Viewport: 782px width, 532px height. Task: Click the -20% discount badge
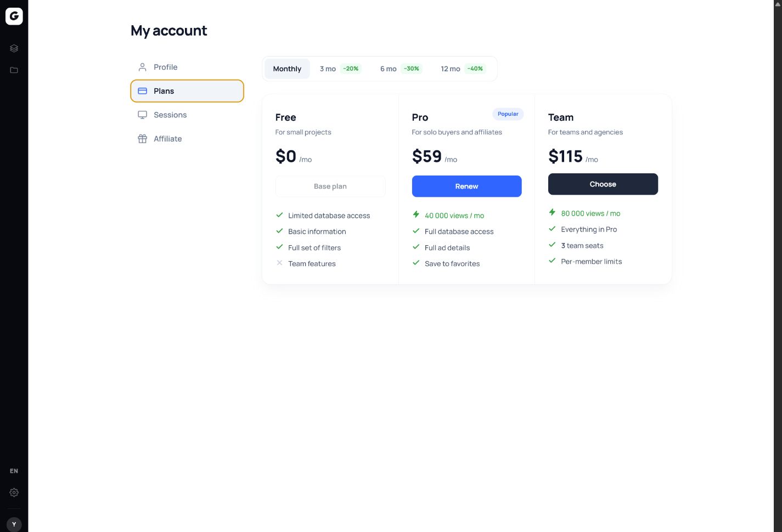click(x=351, y=69)
